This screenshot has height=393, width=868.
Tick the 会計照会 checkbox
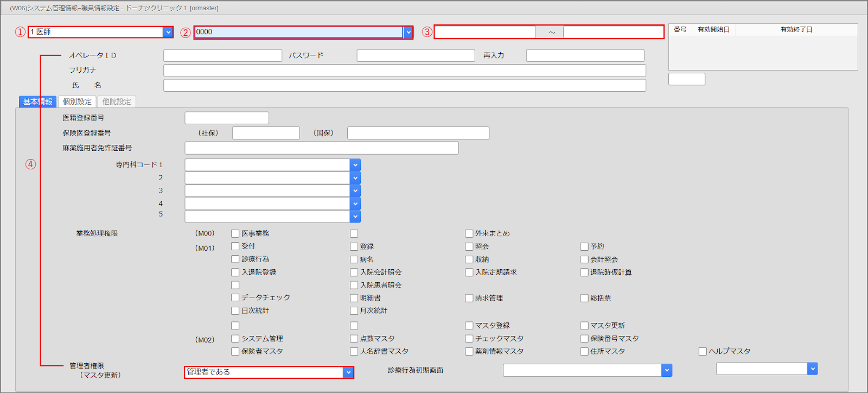pos(584,259)
